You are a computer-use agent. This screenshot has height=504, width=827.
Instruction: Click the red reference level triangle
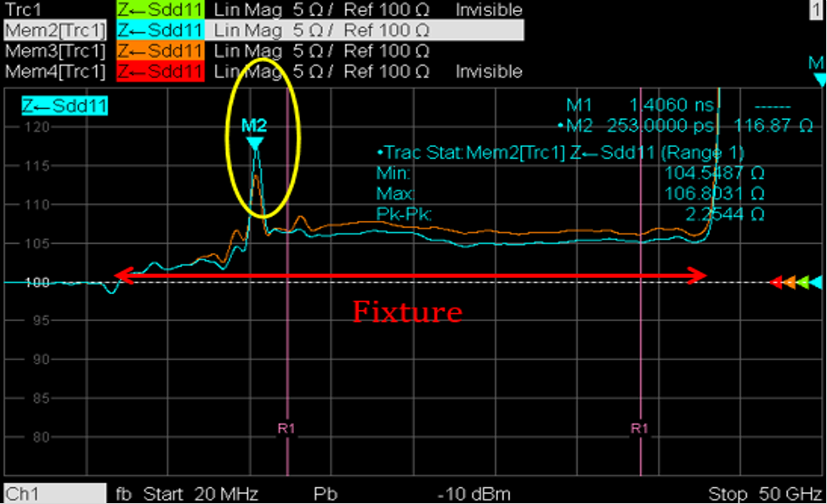coord(775,283)
